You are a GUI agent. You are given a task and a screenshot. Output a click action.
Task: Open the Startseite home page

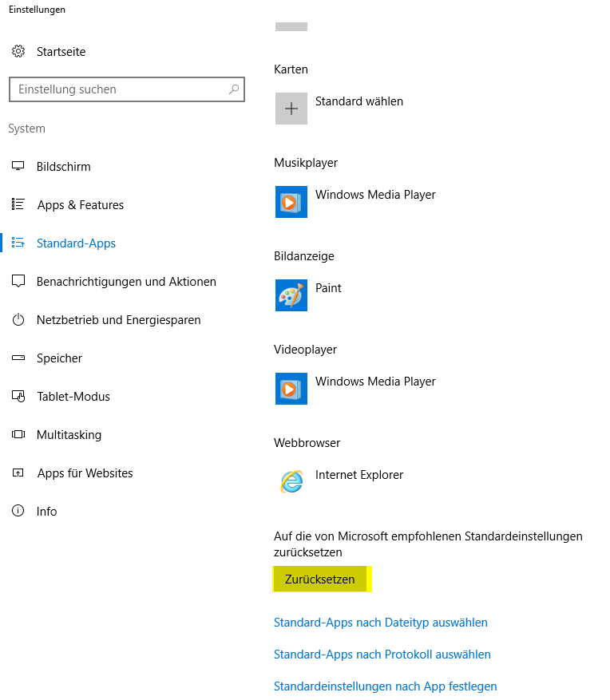click(x=61, y=52)
